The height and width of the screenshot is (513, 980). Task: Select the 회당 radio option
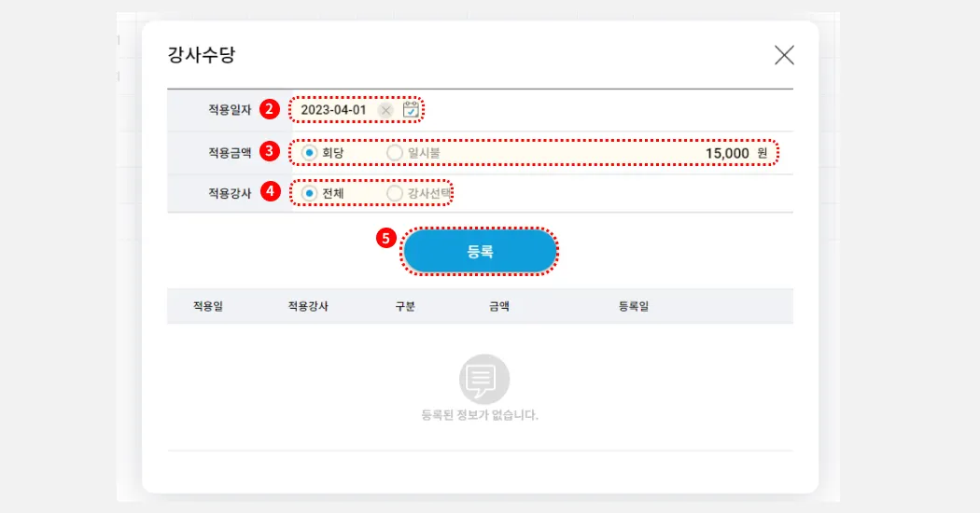309,152
